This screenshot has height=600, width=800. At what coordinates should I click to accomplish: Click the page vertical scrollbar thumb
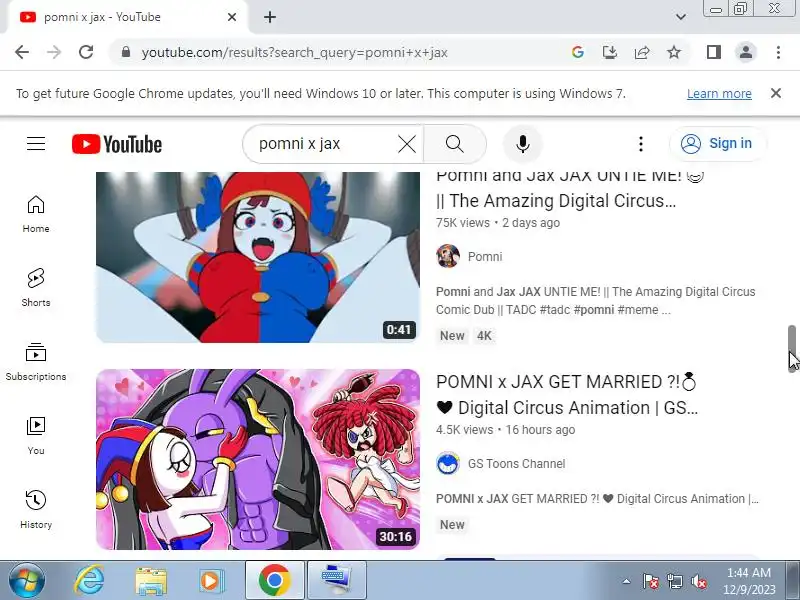pyautogui.click(x=792, y=349)
